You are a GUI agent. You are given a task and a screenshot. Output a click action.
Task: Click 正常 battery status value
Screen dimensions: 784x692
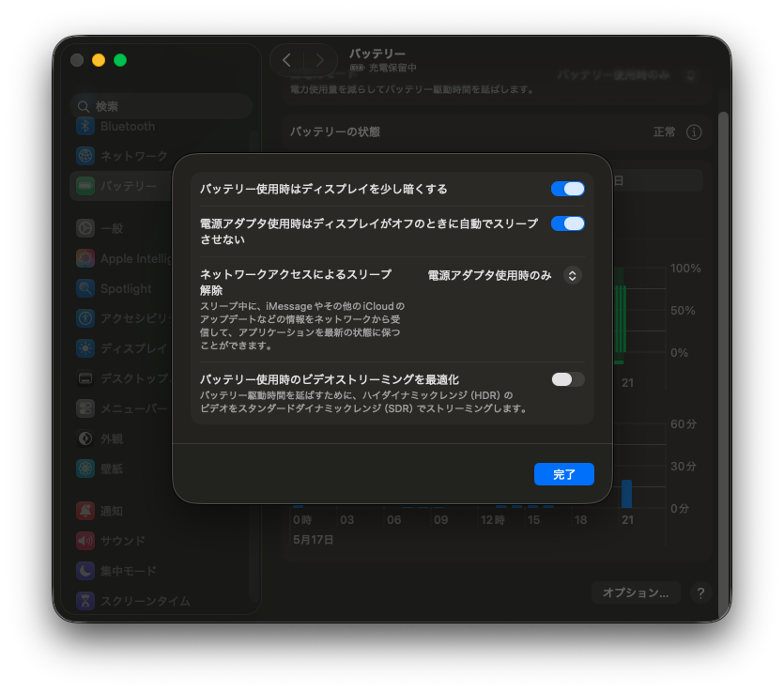(664, 132)
